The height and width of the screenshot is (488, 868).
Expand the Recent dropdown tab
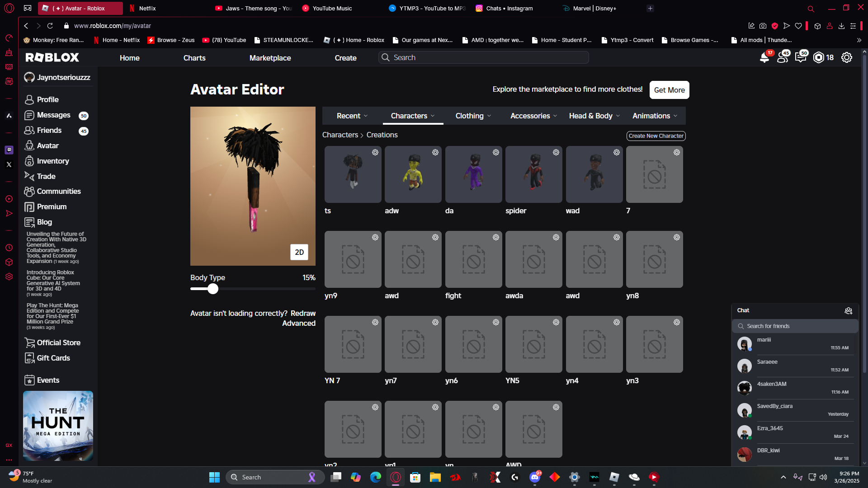(352, 116)
